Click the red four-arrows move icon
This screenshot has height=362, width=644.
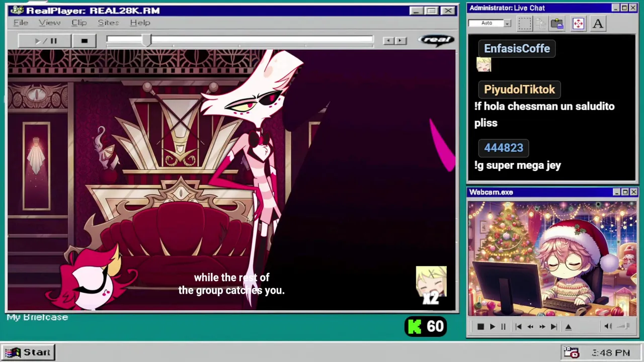point(578,24)
